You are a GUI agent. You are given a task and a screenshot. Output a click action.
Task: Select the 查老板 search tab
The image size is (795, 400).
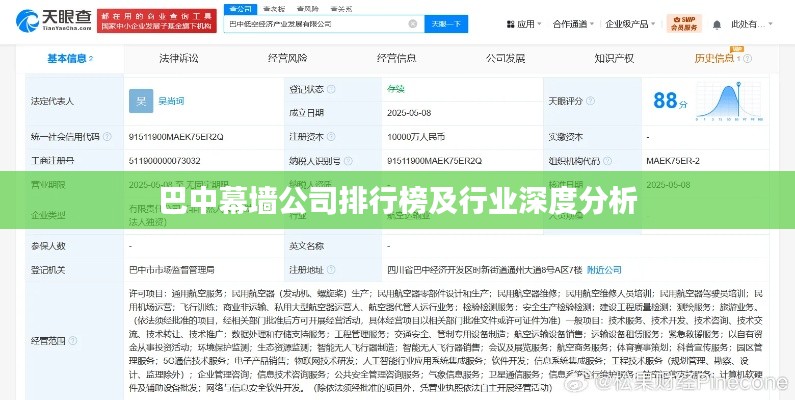click(x=274, y=9)
